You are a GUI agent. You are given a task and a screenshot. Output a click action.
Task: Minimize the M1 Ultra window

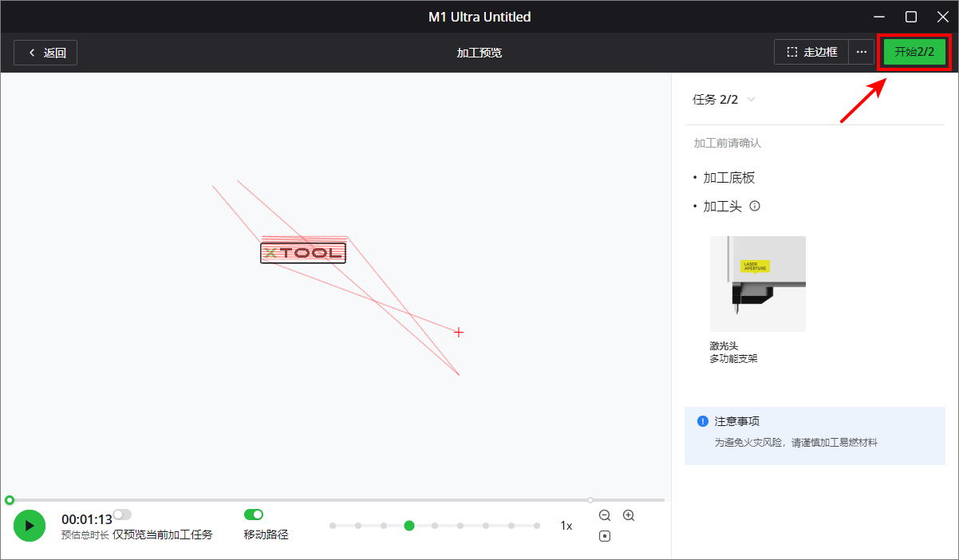click(879, 17)
